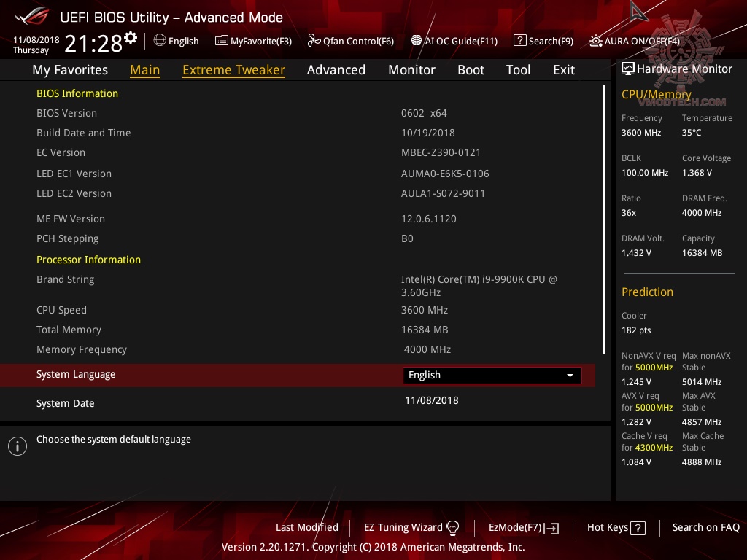The width and height of the screenshot is (747, 560).
Task: Click the Prediction heading
Action: click(x=647, y=292)
